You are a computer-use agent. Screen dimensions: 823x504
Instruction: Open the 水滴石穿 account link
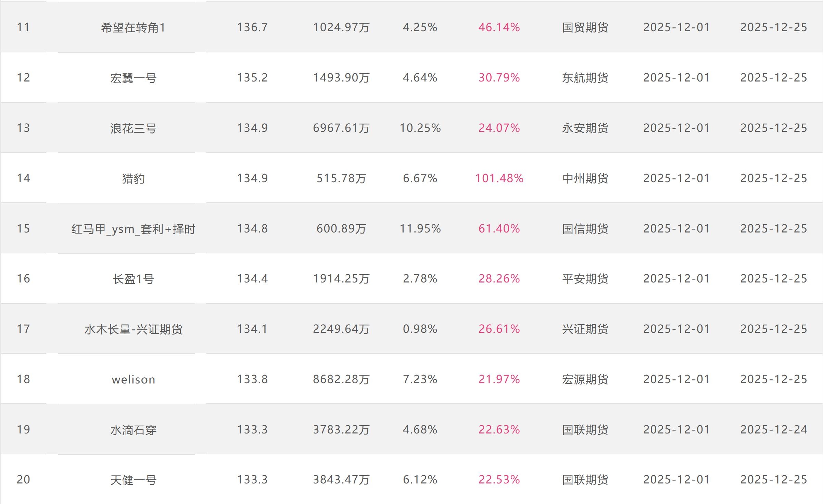[133, 430]
